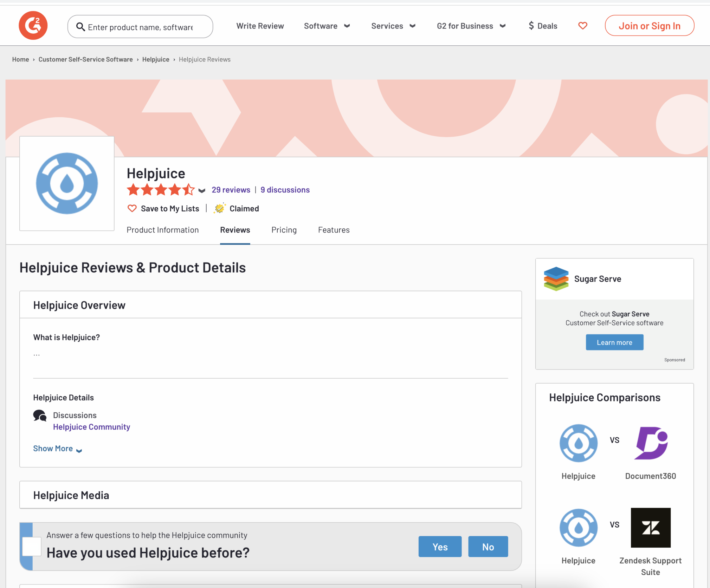The image size is (710, 588).
Task: Click the Document360 logo
Action: point(651,443)
